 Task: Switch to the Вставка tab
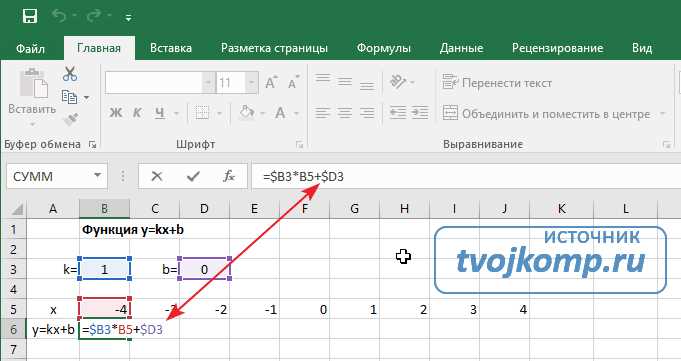[171, 48]
